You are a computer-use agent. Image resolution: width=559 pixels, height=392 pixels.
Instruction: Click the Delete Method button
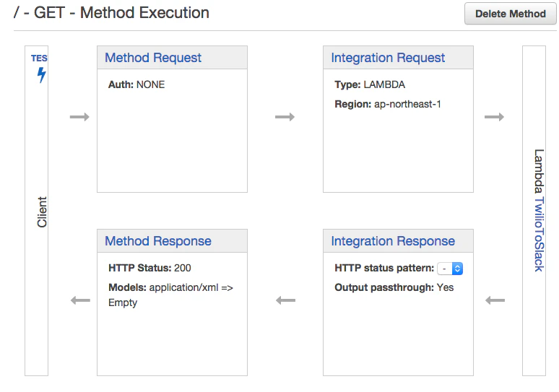(x=510, y=14)
